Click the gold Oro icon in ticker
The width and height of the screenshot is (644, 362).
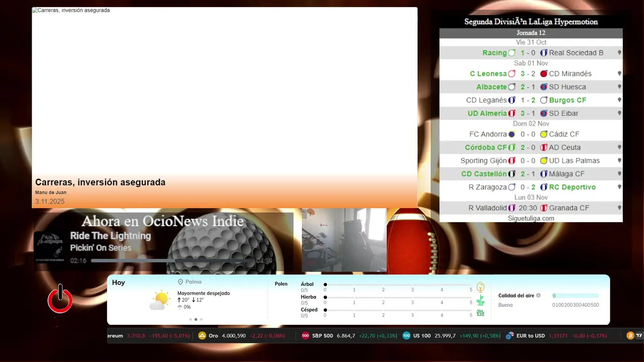pos(202,336)
